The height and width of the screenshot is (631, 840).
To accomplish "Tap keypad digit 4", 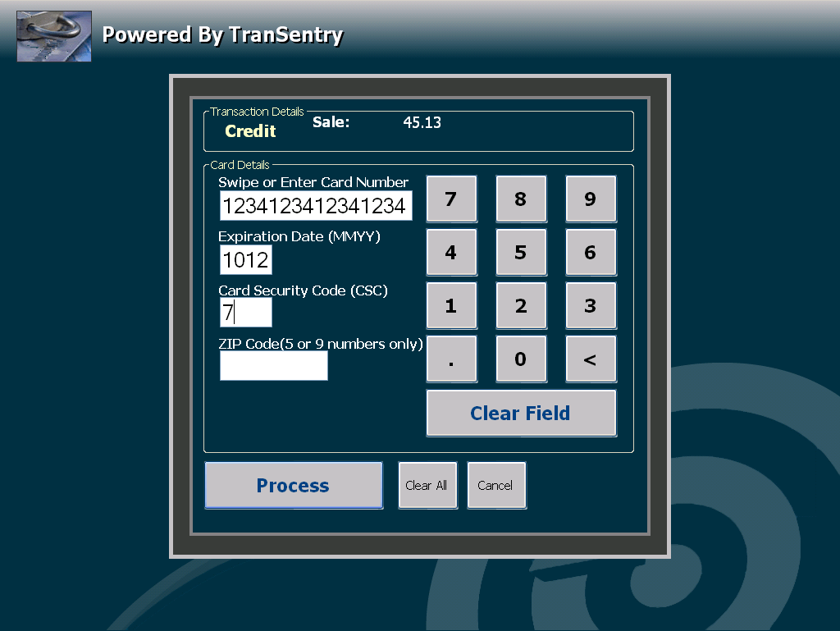I will (452, 252).
